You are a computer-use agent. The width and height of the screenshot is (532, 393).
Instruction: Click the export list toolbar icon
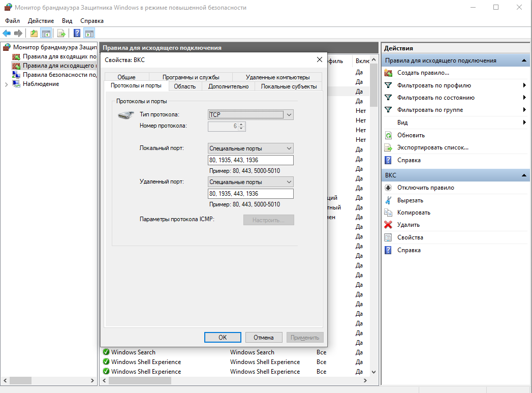[x=61, y=33]
